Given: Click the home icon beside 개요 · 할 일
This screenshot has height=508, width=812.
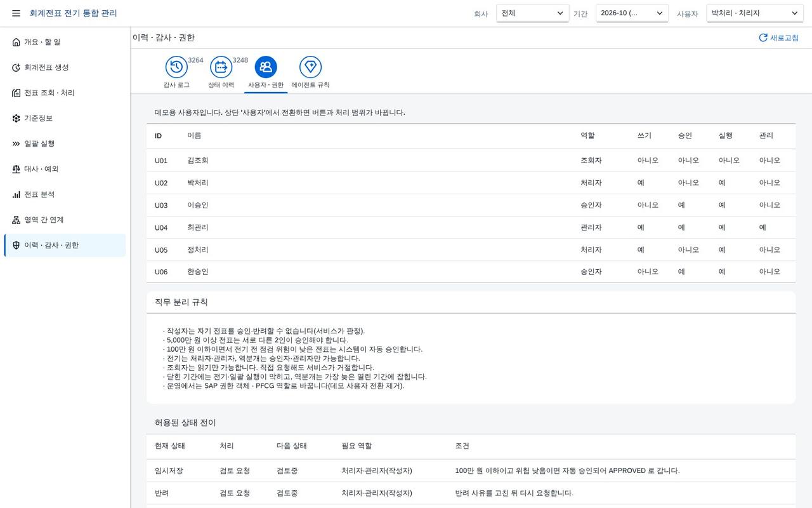Looking at the screenshot, I should pos(16,42).
